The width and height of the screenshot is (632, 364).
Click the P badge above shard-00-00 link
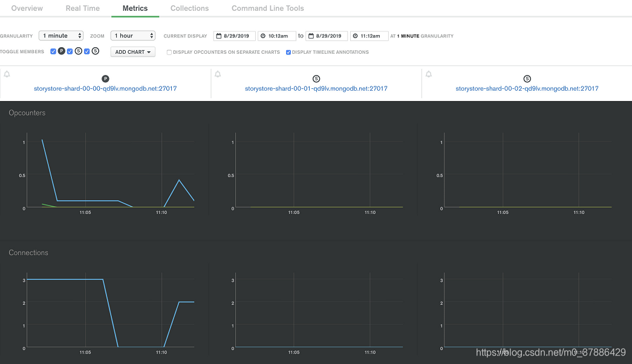tap(105, 79)
